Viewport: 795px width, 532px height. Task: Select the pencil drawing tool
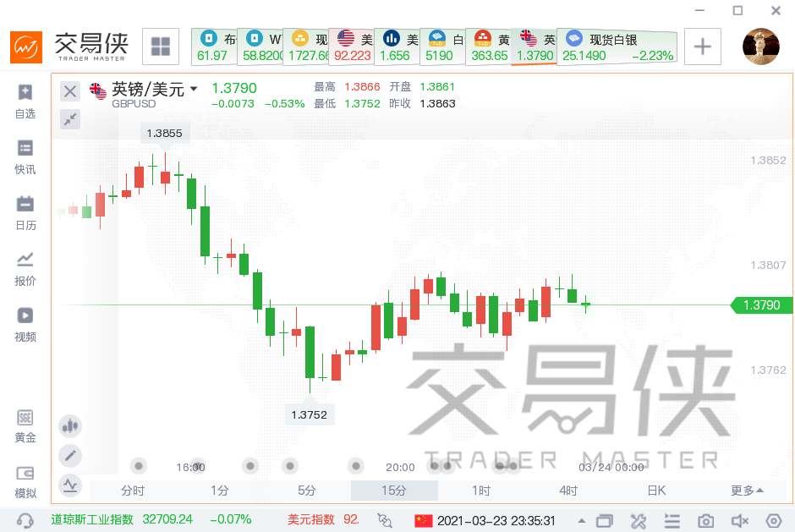pos(70,455)
